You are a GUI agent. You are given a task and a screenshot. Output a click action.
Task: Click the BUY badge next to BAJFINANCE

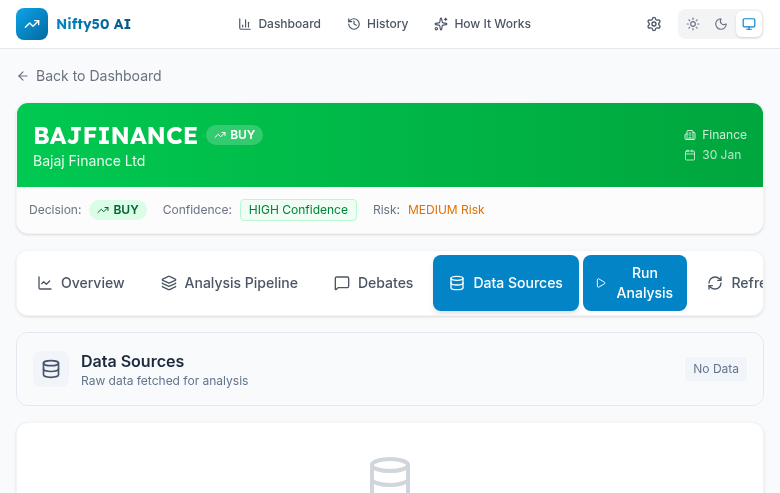pyautogui.click(x=235, y=135)
